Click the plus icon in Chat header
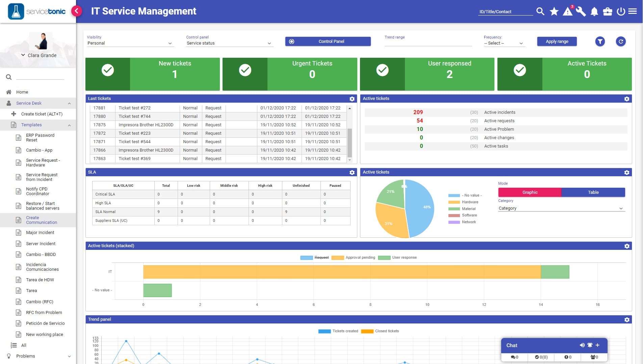This screenshot has width=643, height=364. tap(597, 345)
